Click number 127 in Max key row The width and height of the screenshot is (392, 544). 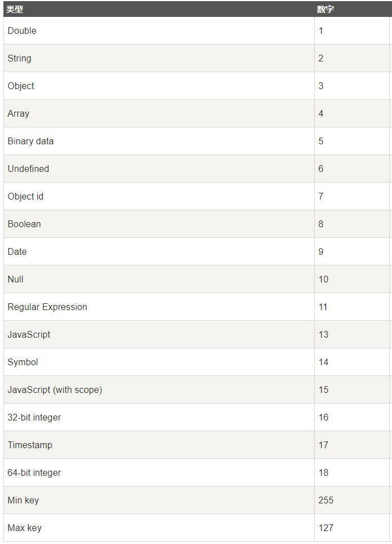click(326, 528)
